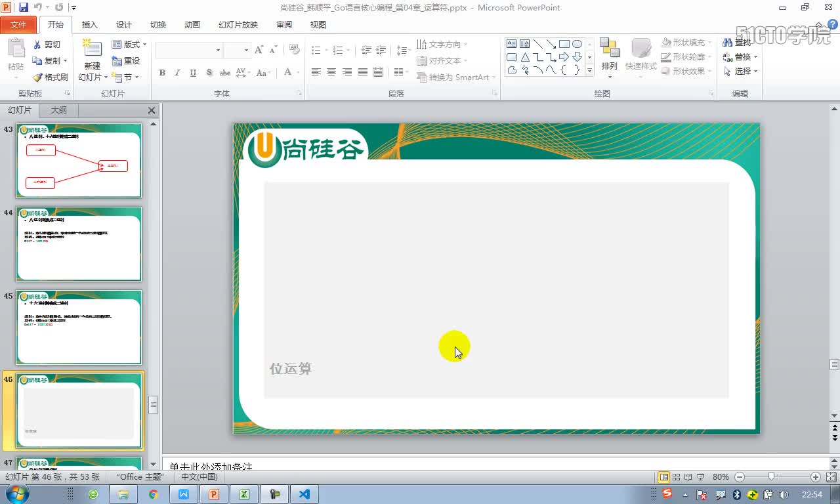
Task: Expand the shapes gallery More arrow
Action: tap(589, 70)
